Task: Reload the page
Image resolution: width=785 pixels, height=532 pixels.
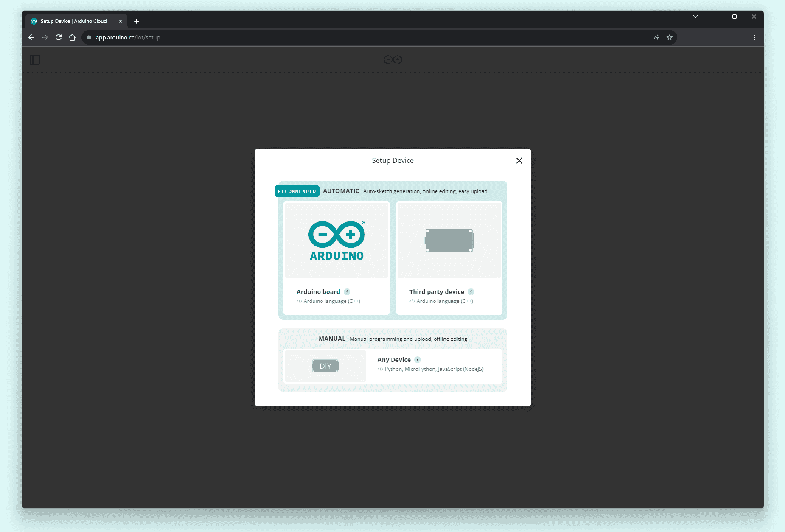Action: pyautogui.click(x=59, y=37)
